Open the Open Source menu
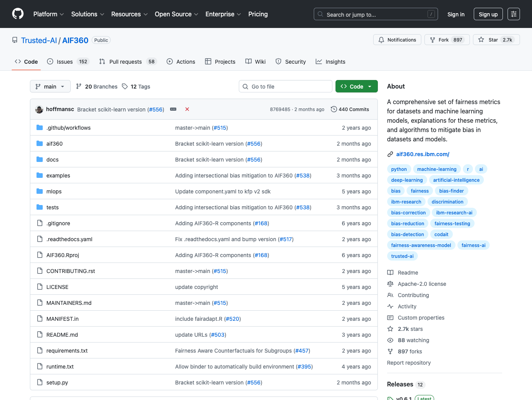 (176, 14)
